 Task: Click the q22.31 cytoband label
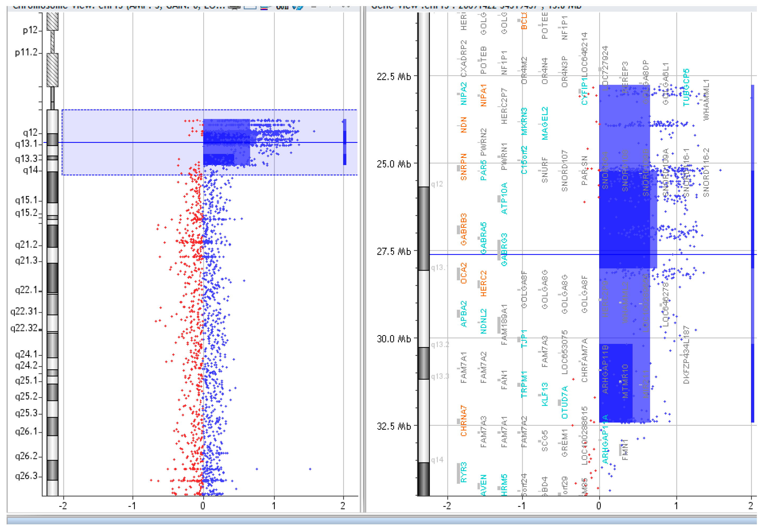coord(24,311)
